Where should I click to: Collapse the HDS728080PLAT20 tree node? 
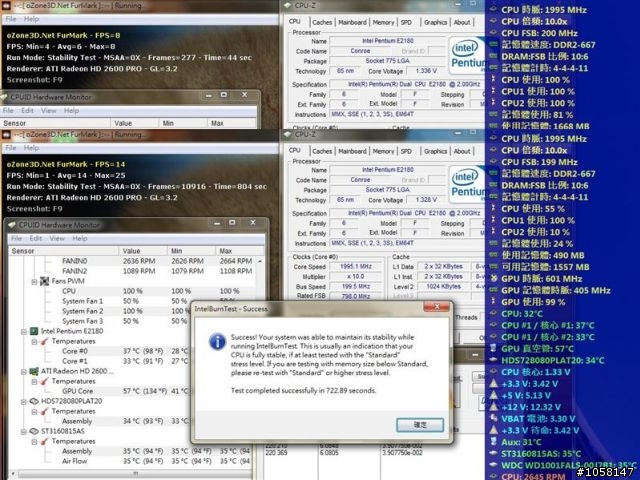click(24, 402)
